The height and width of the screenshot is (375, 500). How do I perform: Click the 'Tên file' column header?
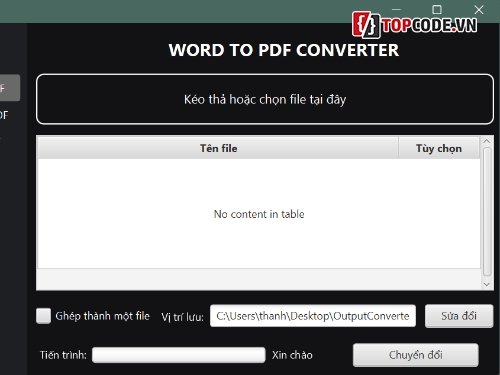click(x=218, y=148)
